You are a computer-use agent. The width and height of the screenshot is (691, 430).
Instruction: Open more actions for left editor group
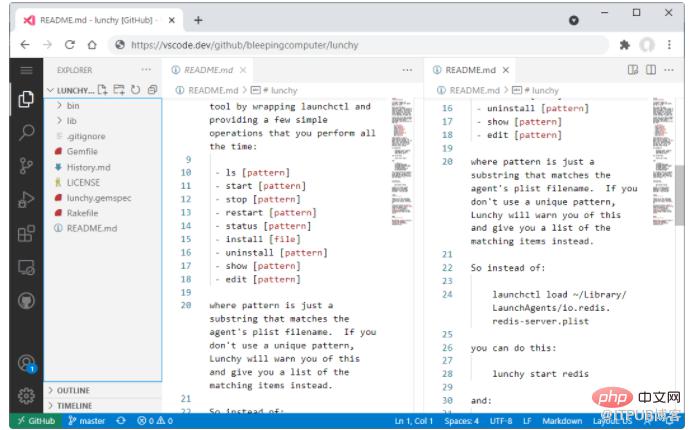click(407, 70)
